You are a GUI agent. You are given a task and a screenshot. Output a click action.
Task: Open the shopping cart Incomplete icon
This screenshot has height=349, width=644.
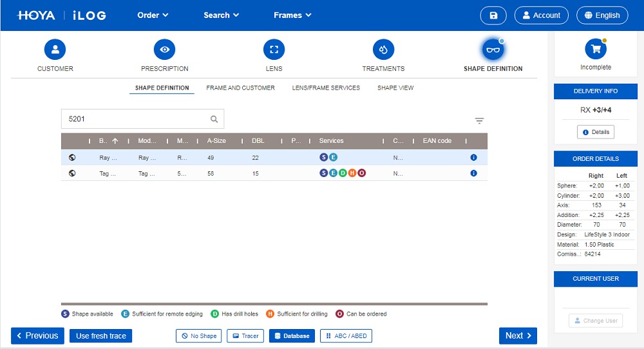click(x=596, y=49)
